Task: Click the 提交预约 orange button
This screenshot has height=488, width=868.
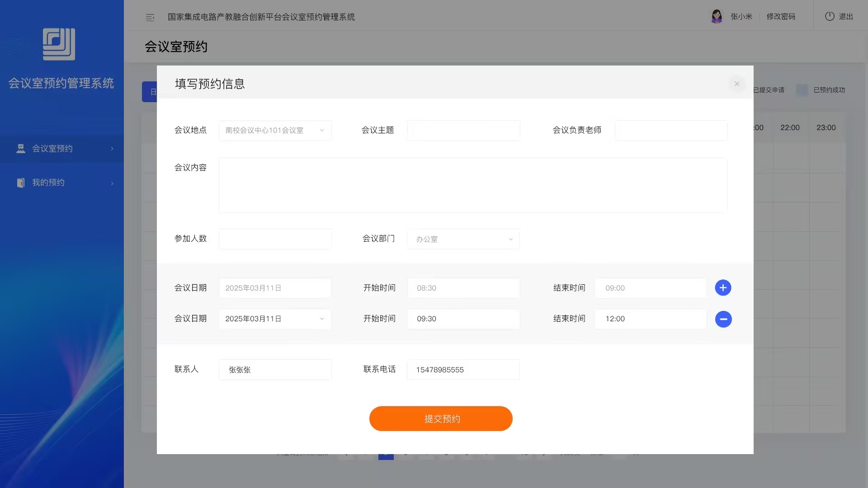Action: [441, 419]
